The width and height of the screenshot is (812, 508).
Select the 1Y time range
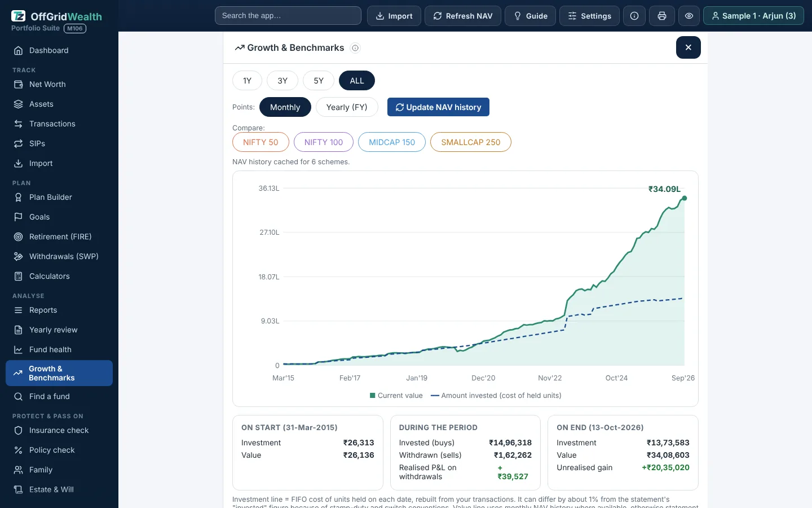coord(247,81)
